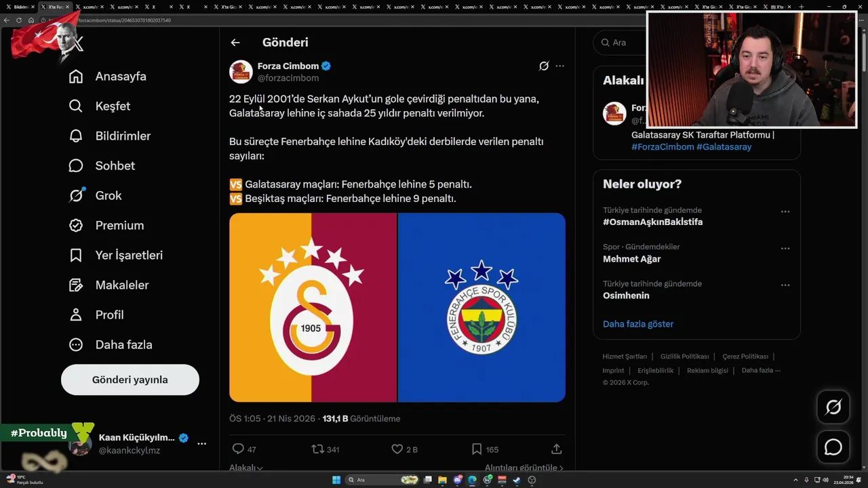
Task: Open Microsoft Edge from the taskbar
Action: (x=473, y=480)
